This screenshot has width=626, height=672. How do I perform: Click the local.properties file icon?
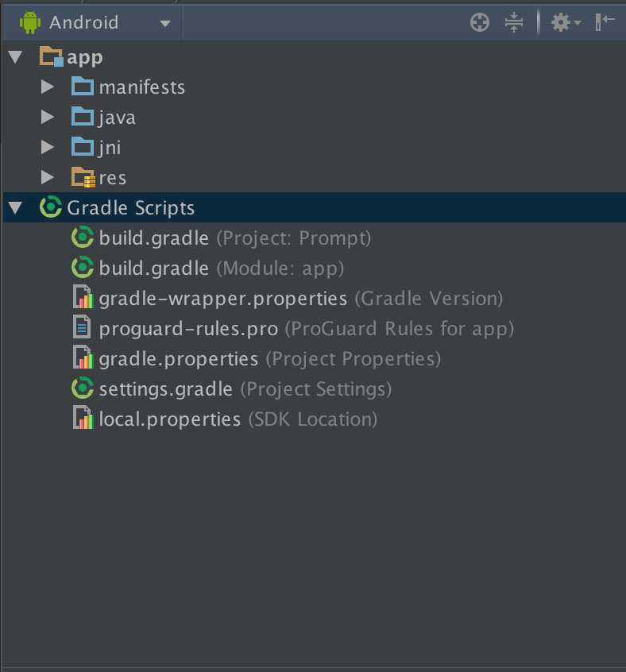(83, 418)
